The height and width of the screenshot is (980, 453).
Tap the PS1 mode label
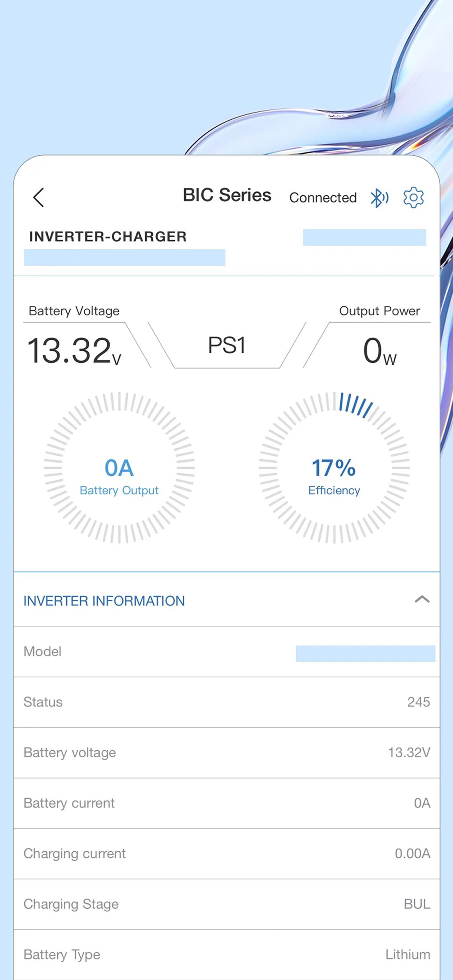pos(226,345)
